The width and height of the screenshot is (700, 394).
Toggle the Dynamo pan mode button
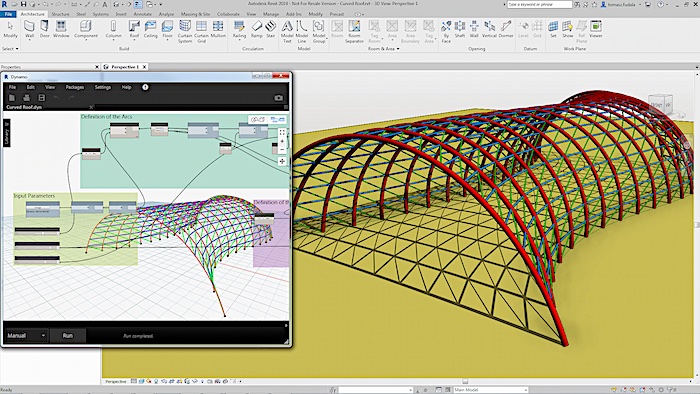[x=282, y=161]
